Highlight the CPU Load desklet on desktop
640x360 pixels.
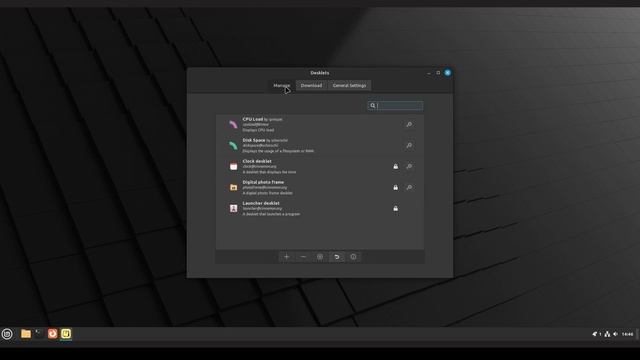coord(409,124)
